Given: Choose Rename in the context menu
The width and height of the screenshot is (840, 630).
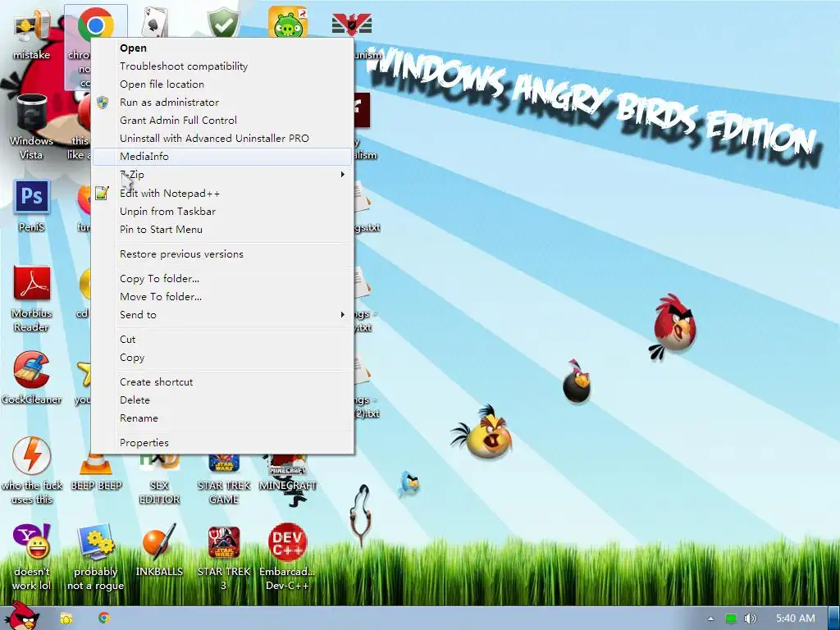Looking at the screenshot, I should coord(222,418).
